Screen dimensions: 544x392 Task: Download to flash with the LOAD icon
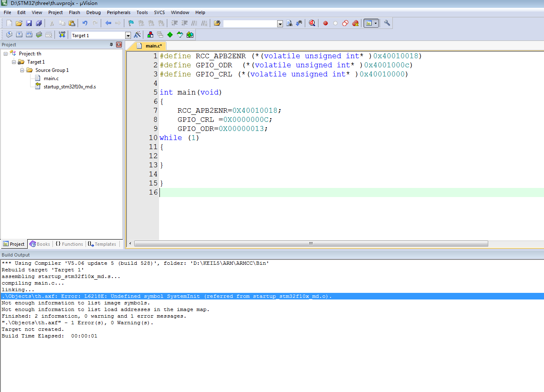click(x=62, y=35)
